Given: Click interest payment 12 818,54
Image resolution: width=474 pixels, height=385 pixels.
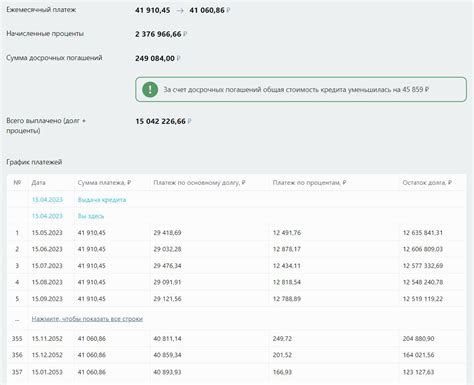Looking at the screenshot, I should [x=287, y=282].
